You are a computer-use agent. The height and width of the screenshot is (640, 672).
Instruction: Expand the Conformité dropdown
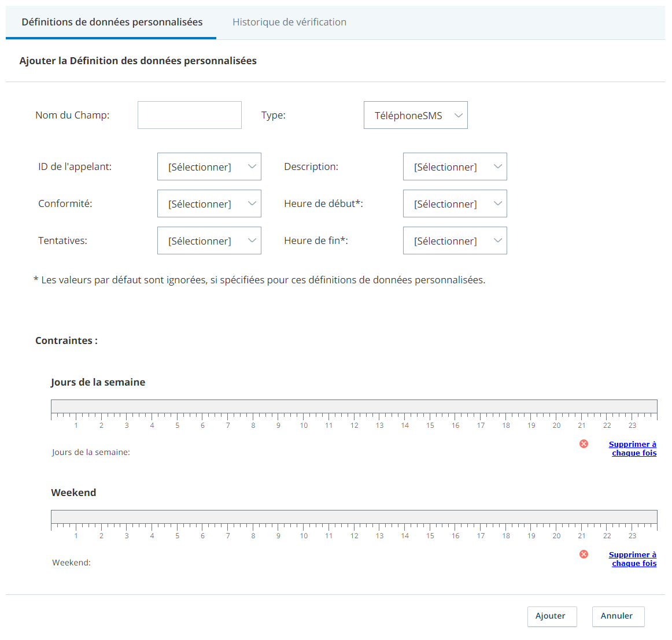tap(209, 204)
